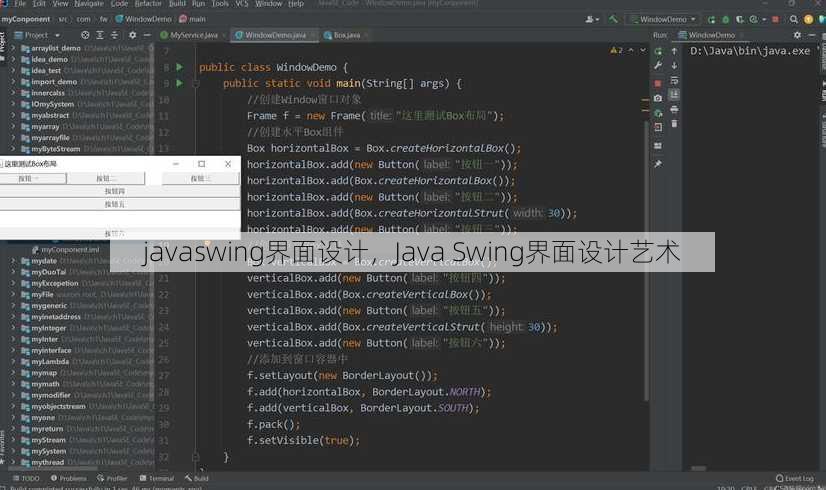The width and height of the screenshot is (826, 490).
Task: Open the Build tool window
Action: pos(196,478)
